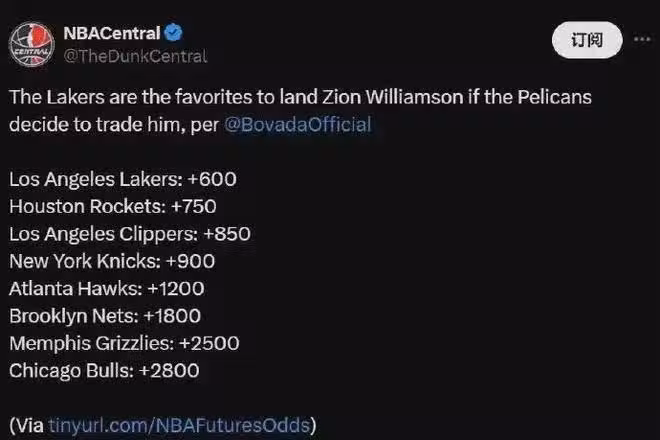Click the New York Knicks +900 line
The height and width of the screenshot is (440, 660).
tap(112, 261)
